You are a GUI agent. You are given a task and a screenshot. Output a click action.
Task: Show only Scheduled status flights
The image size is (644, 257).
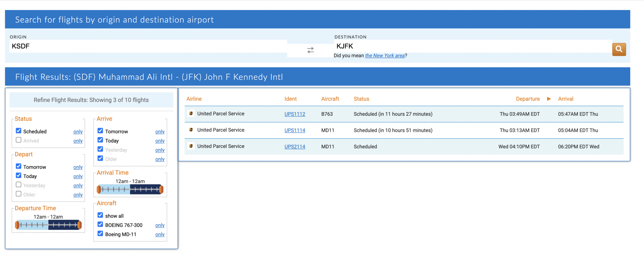pyautogui.click(x=78, y=132)
